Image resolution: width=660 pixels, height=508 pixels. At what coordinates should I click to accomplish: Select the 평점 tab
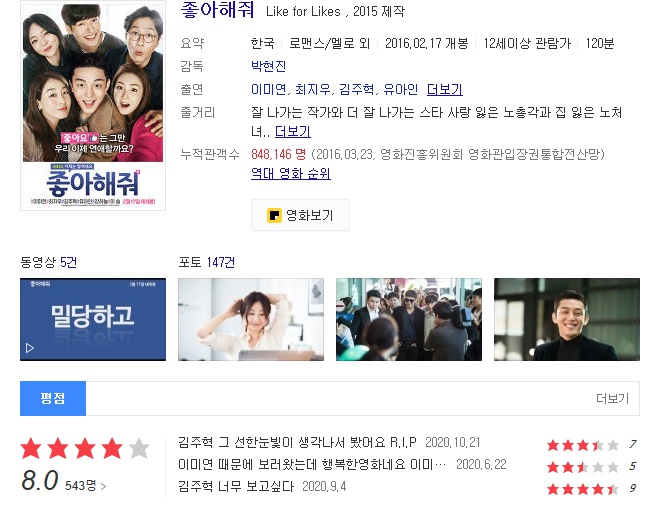click(53, 399)
